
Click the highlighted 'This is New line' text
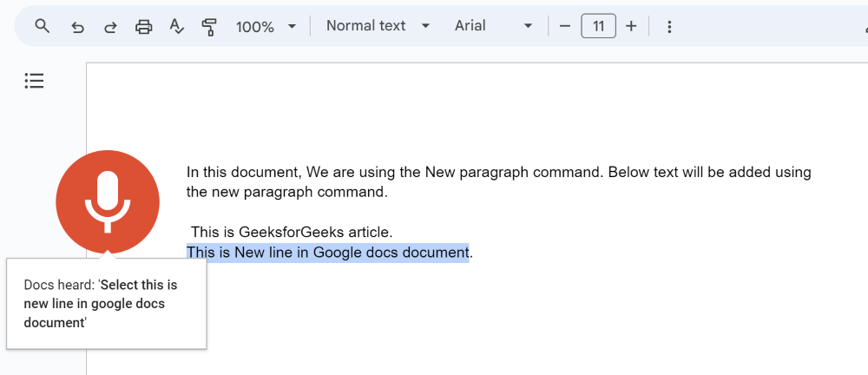[327, 253]
